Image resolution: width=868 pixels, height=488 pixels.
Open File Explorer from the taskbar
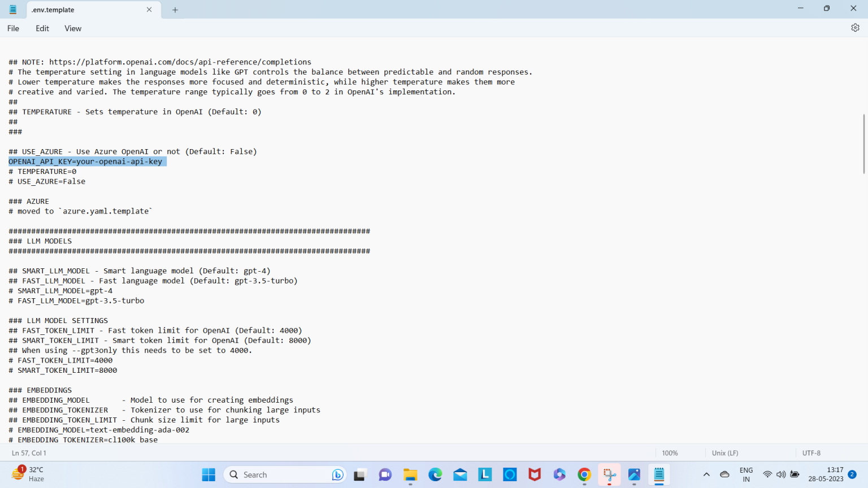[x=410, y=475]
